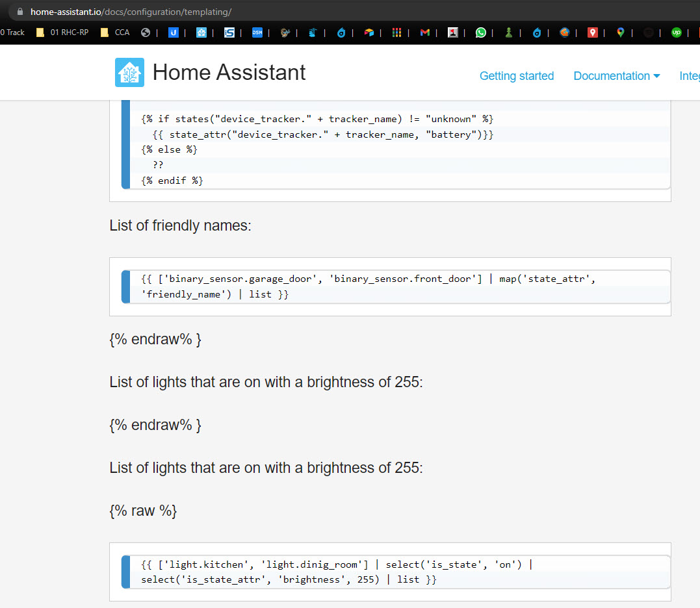This screenshot has height=608, width=700.
Task: Open blue flame bookmark beside chess pawn
Action: (x=537, y=32)
